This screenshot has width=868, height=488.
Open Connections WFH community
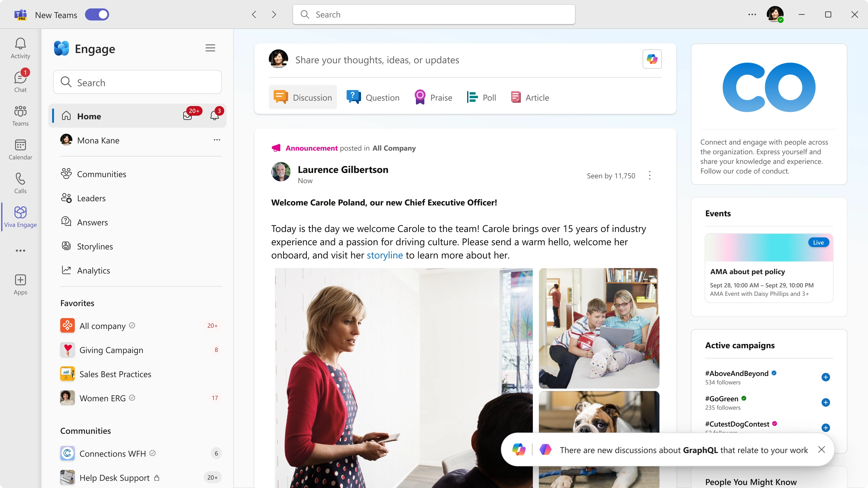[x=140, y=453]
